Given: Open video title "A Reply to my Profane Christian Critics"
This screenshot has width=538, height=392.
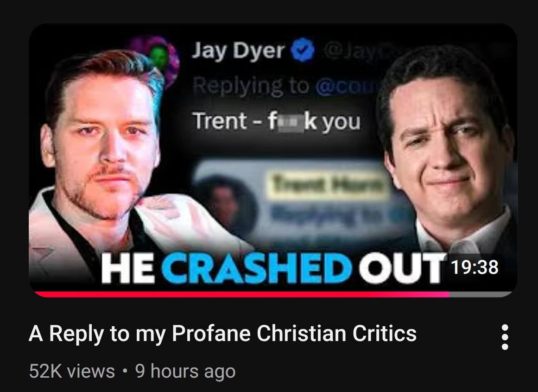Looking at the screenshot, I should [x=223, y=333].
